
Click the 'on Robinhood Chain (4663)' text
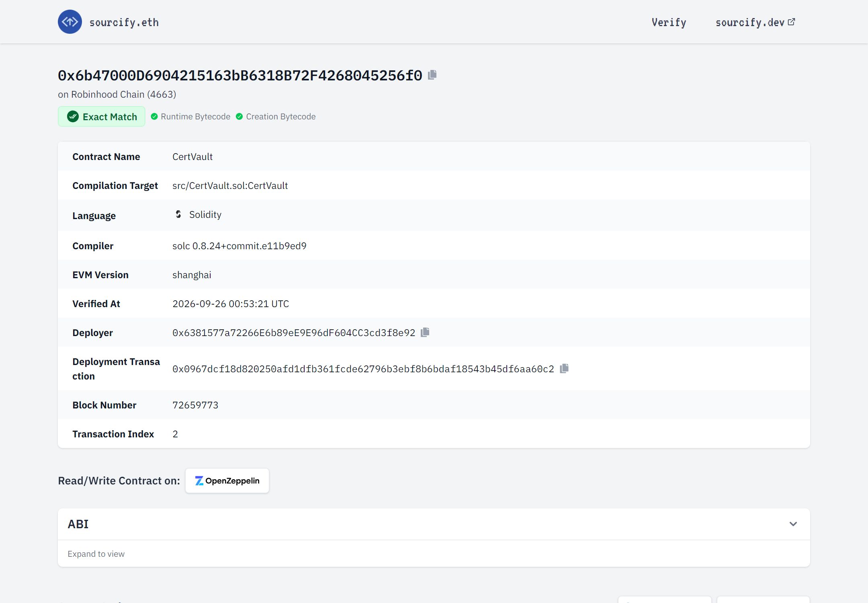tap(117, 94)
